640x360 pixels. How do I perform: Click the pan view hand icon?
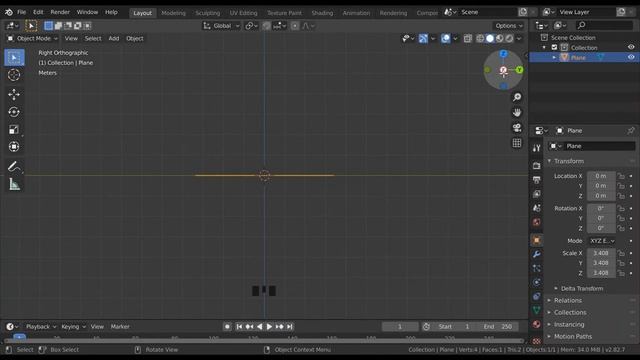click(517, 112)
